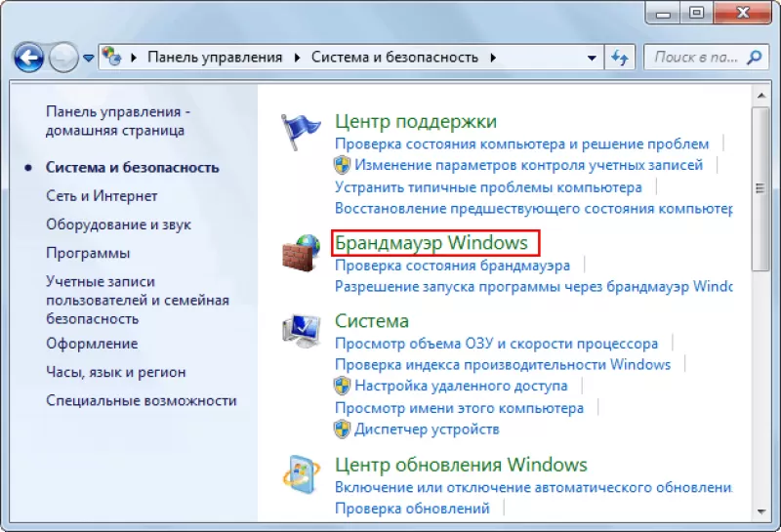Open the recent pages dropdown arrow
This screenshot has height=532, width=781.
click(x=89, y=59)
